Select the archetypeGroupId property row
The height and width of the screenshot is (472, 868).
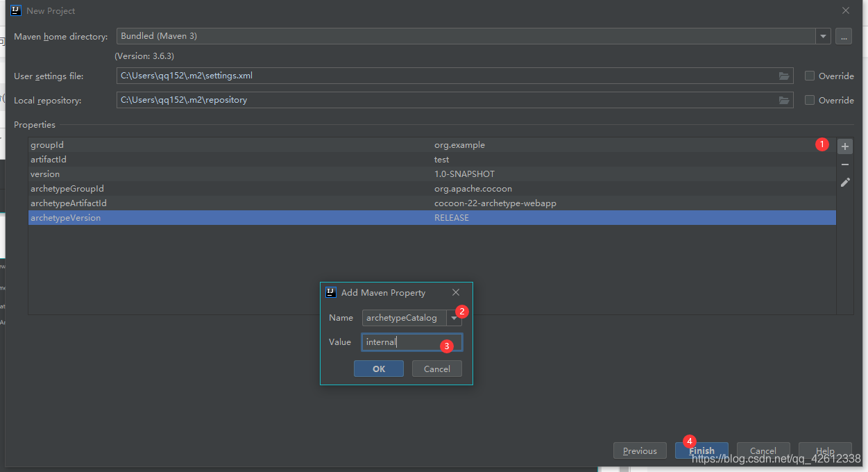click(432, 189)
